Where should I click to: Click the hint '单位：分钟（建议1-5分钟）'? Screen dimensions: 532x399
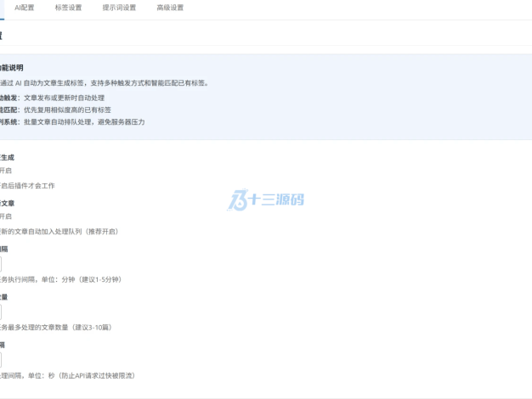click(x=82, y=279)
